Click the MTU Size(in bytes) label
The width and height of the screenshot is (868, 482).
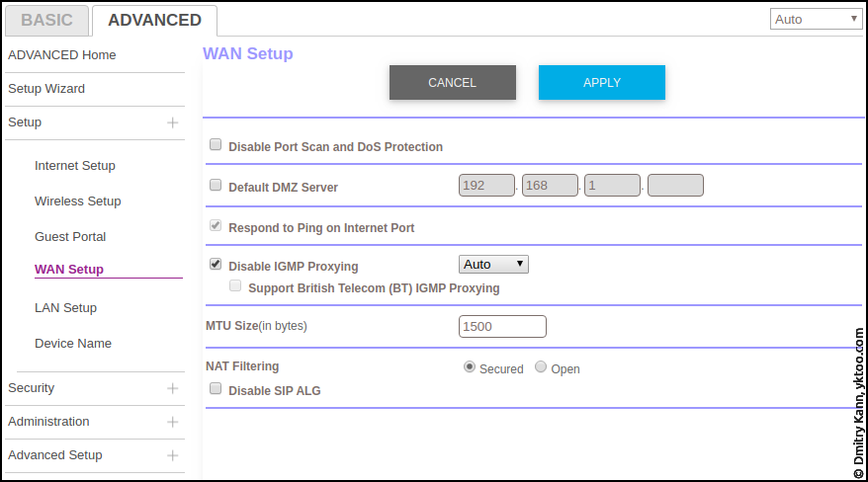256,326
